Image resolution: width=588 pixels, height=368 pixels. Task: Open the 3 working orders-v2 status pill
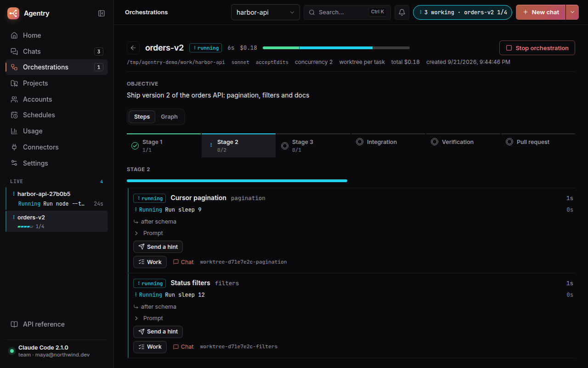coord(463,12)
